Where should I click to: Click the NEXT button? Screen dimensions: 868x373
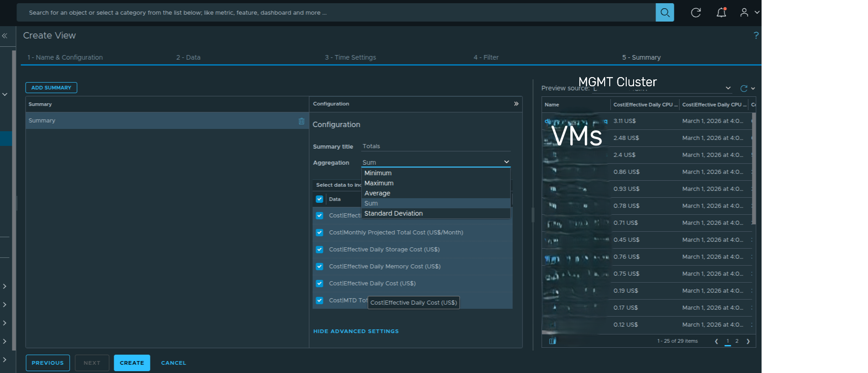[92, 363]
